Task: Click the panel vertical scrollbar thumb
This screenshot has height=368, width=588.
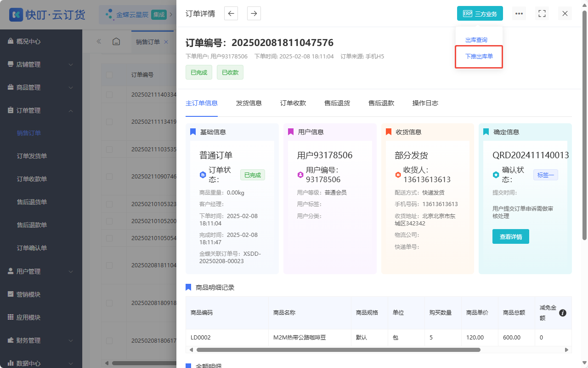Action: tap(584, 124)
